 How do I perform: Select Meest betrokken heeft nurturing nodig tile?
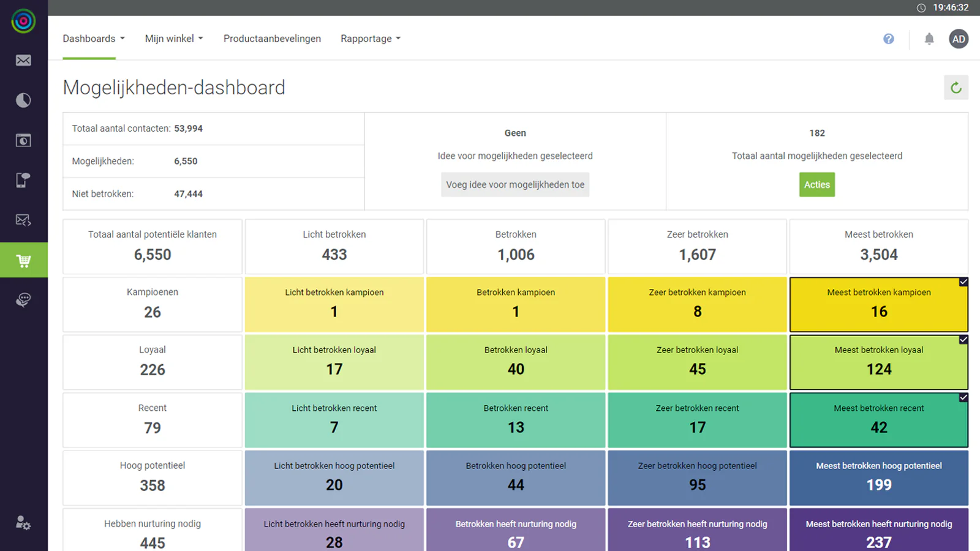point(879,530)
